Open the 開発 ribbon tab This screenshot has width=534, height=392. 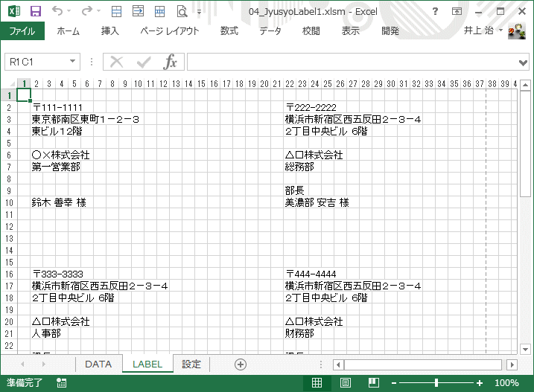(x=390, y=31)
